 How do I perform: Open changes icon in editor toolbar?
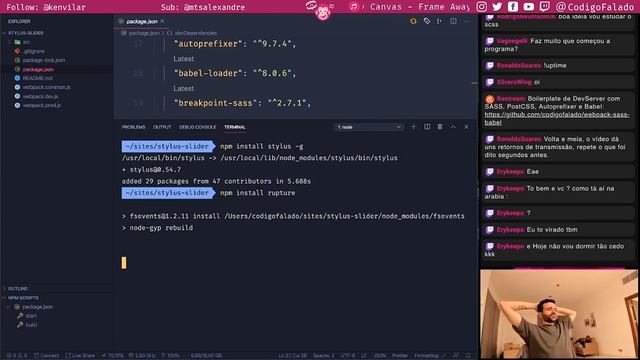pos(440,21)
